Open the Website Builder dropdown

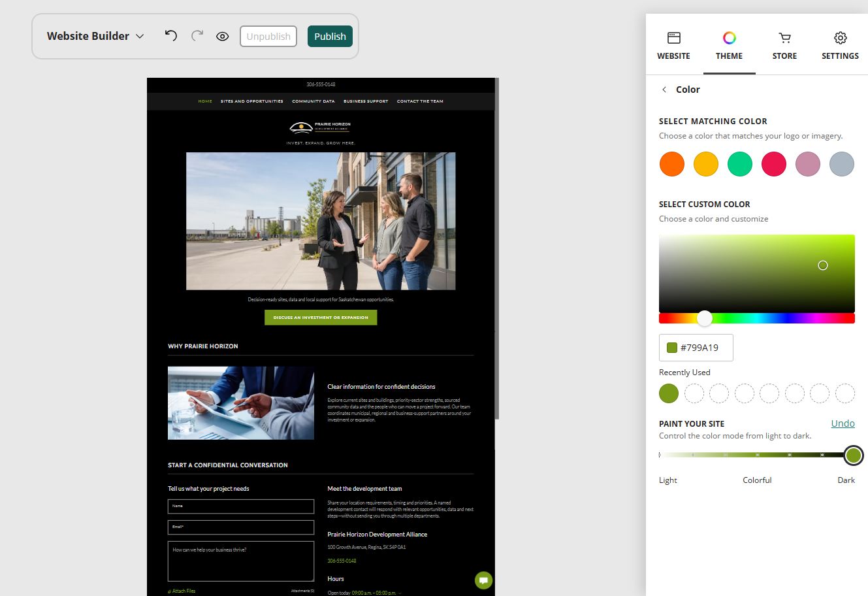click(95, 36)
